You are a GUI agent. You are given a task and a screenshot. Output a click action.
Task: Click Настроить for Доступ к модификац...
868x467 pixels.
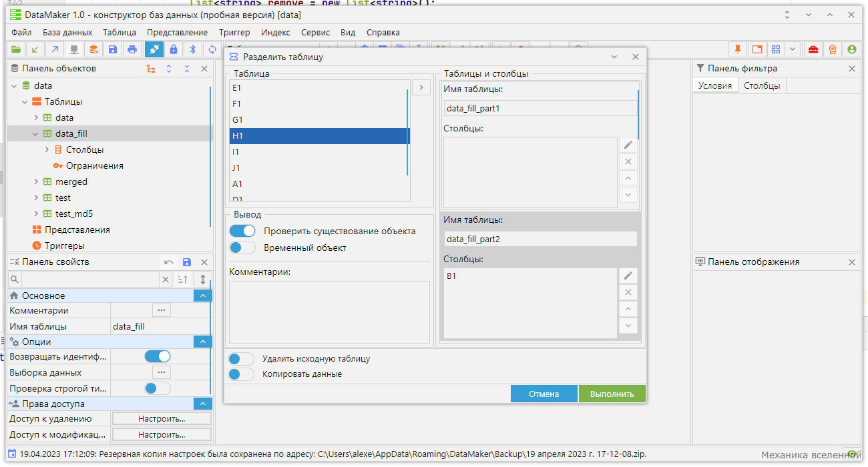tap(162, 435)
